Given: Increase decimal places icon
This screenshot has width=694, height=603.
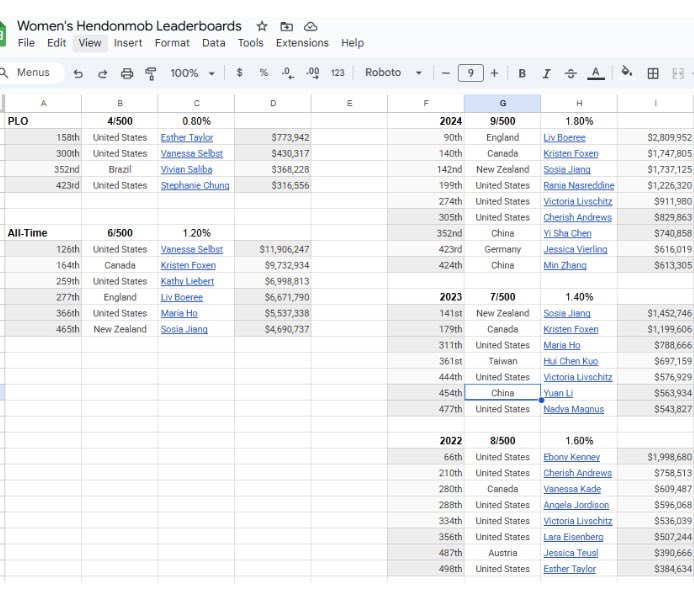Looking at the screenshot, I should pyautogui.click(x=312, y=73).
